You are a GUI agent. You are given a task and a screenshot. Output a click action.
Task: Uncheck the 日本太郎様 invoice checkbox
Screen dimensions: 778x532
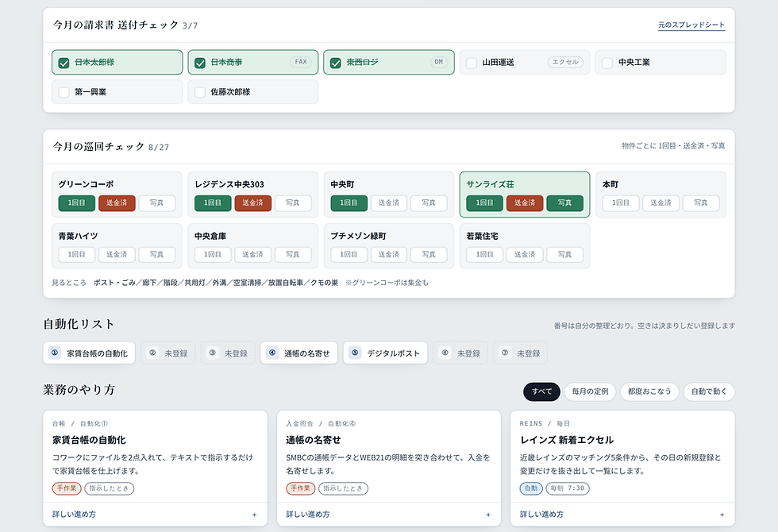tap(64, 63)
